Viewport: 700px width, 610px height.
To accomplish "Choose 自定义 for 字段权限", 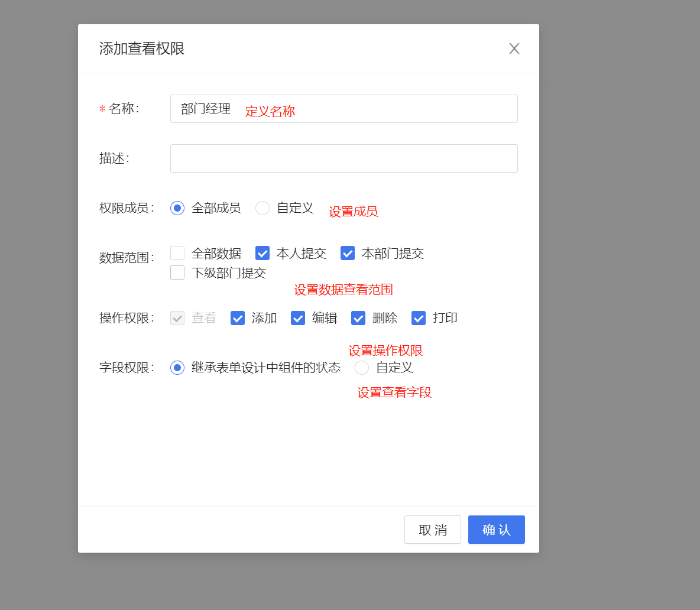I will pos(362,368).
